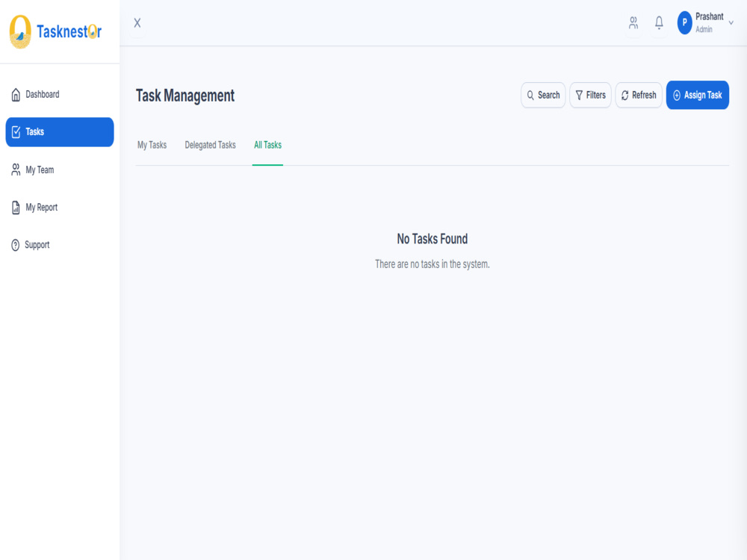Open My Team in the sidebar
Viewport: 747px width, 560px height.
(x=60, y=169)
